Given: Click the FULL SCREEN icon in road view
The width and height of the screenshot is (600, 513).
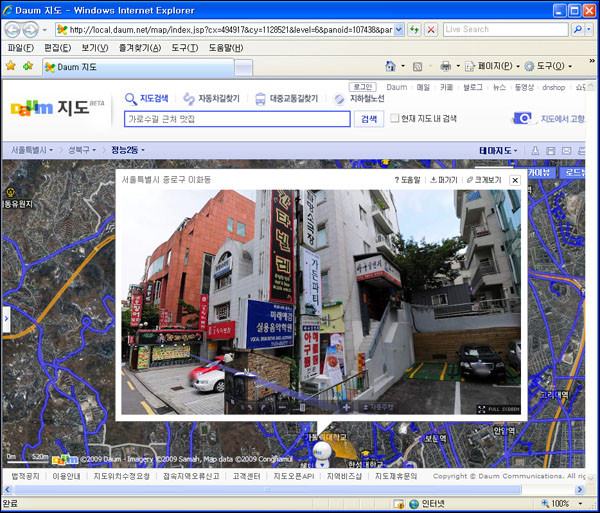Looking at the screenshot, I should pos(481,409).
